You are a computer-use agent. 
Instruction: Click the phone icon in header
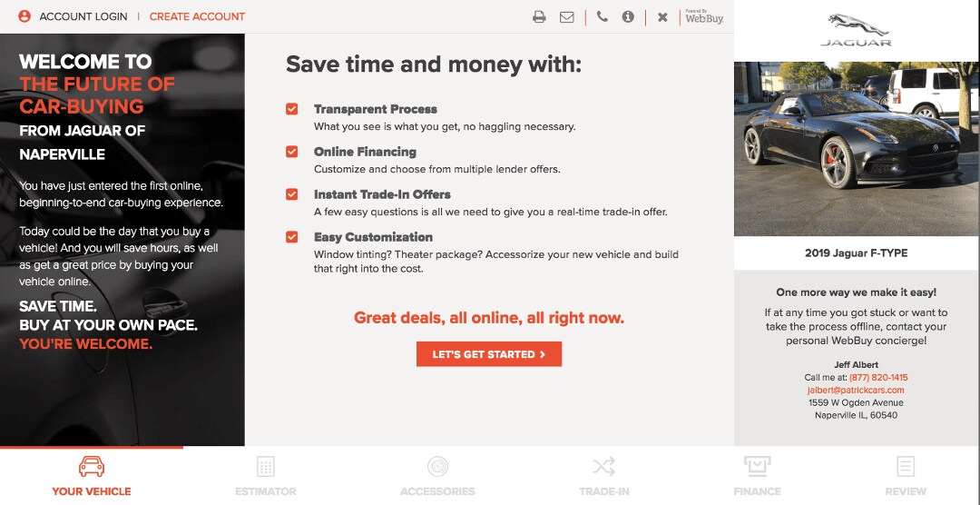602,17
